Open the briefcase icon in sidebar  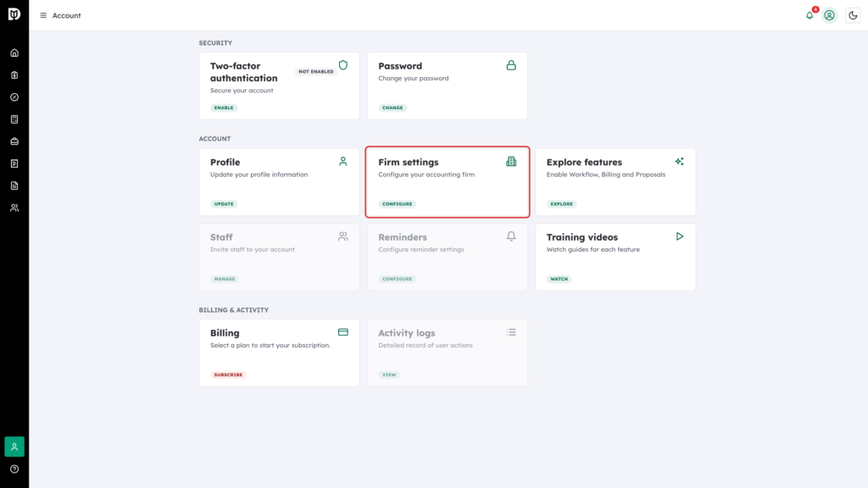[x=14, y=141]
